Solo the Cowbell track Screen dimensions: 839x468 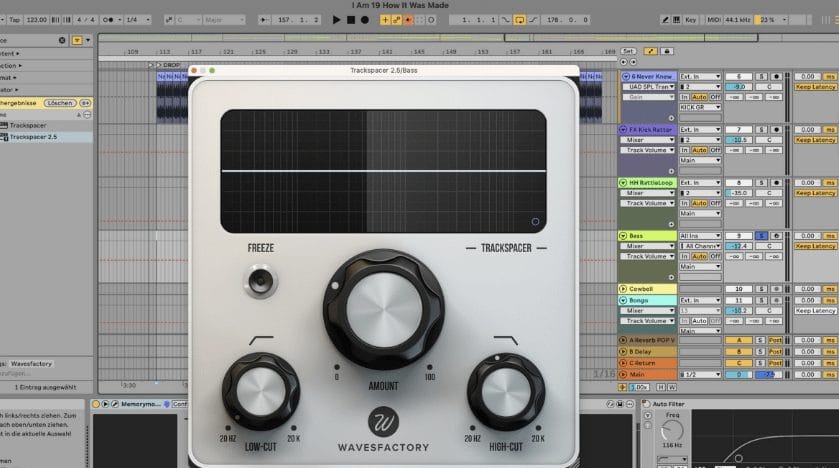[762, 289]
